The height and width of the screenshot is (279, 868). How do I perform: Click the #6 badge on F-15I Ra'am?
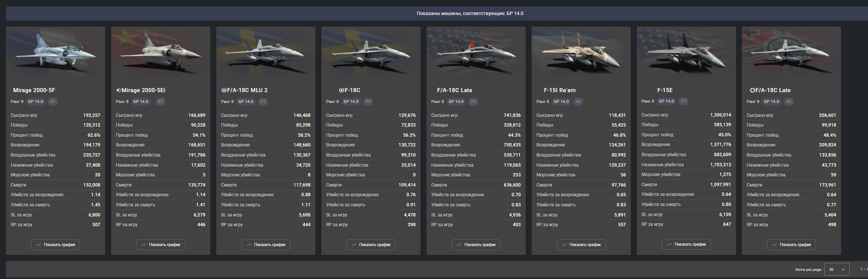coord(578,101)
